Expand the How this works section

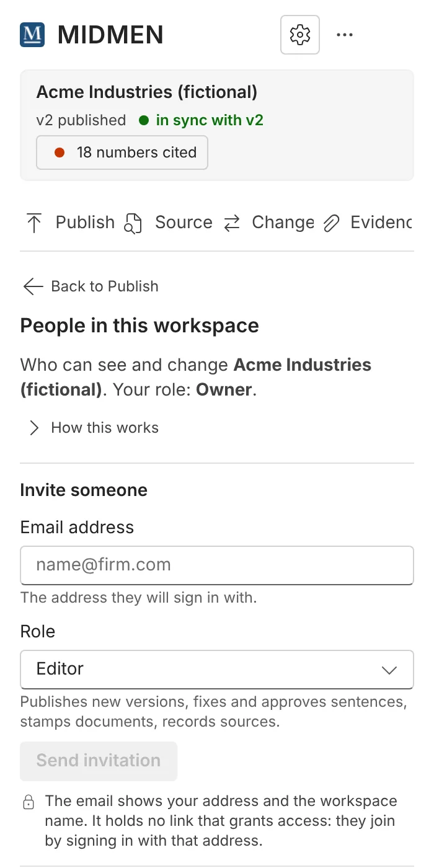94,428
